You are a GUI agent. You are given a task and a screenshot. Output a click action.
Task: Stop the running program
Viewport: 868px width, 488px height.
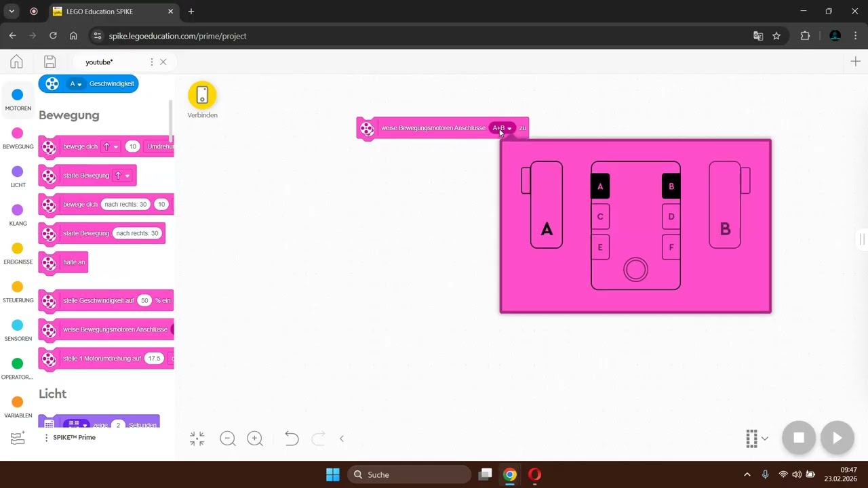tap(799, 438)
